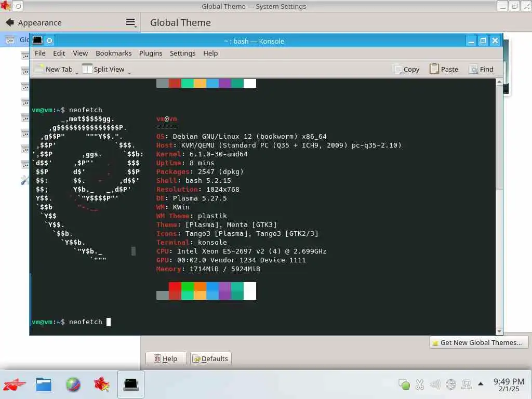Click the WM Theme value 'plastik'
The height and width of the screenshot is (399, 532).
click(212, 216)
